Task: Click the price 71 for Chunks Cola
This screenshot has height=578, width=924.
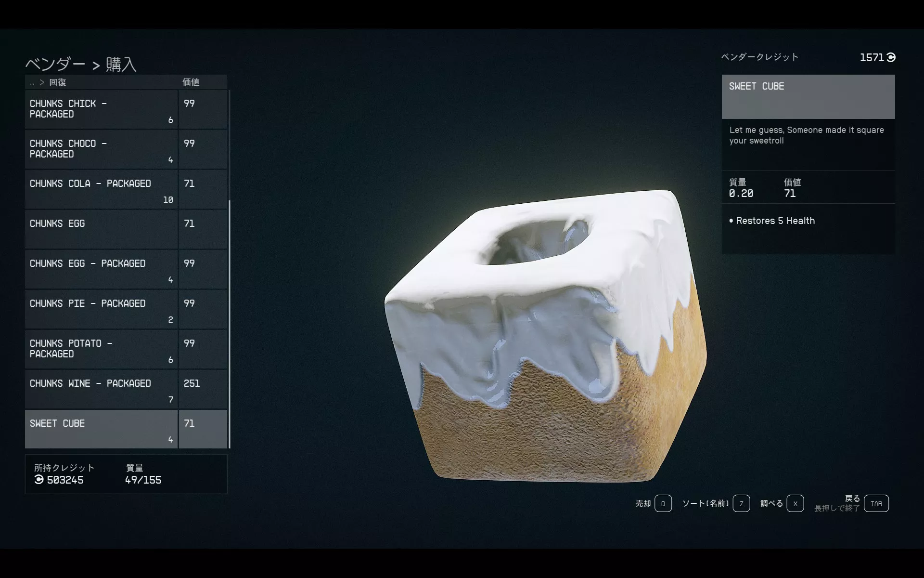Action: click(189, 184)
